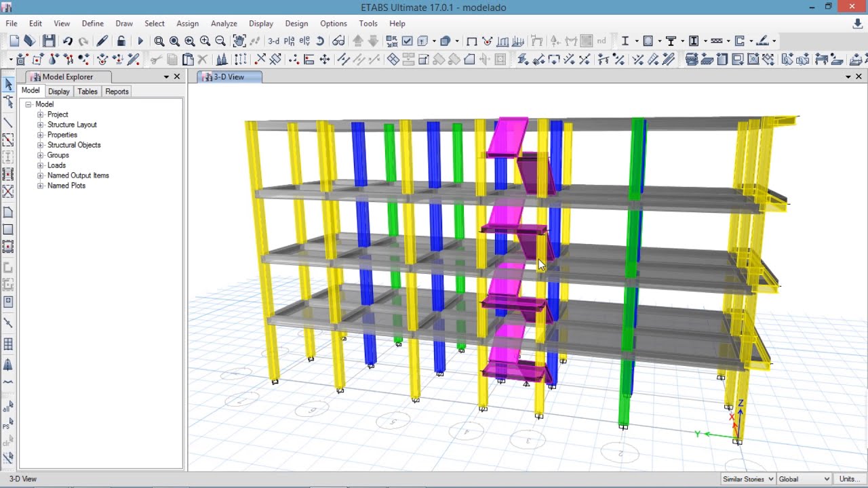Open shell section design dropdown arrow

click(659, 41)
